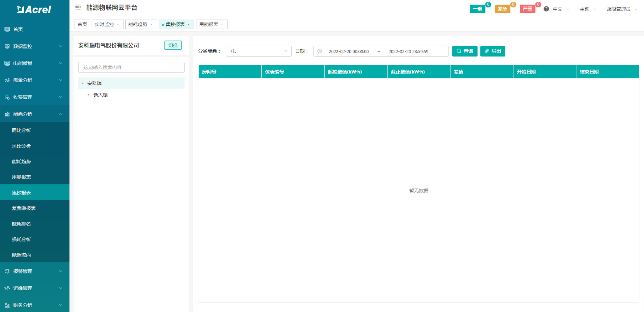Click the 一般 alarm badge
This screenshot has width=644, height=312.
[477, 9]
